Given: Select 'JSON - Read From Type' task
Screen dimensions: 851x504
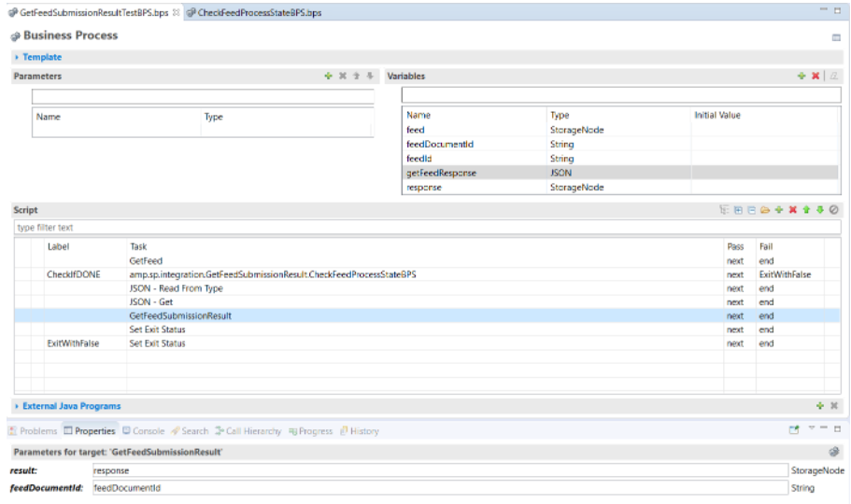Looking at the screenshot, I should click(x=427, y=288).
